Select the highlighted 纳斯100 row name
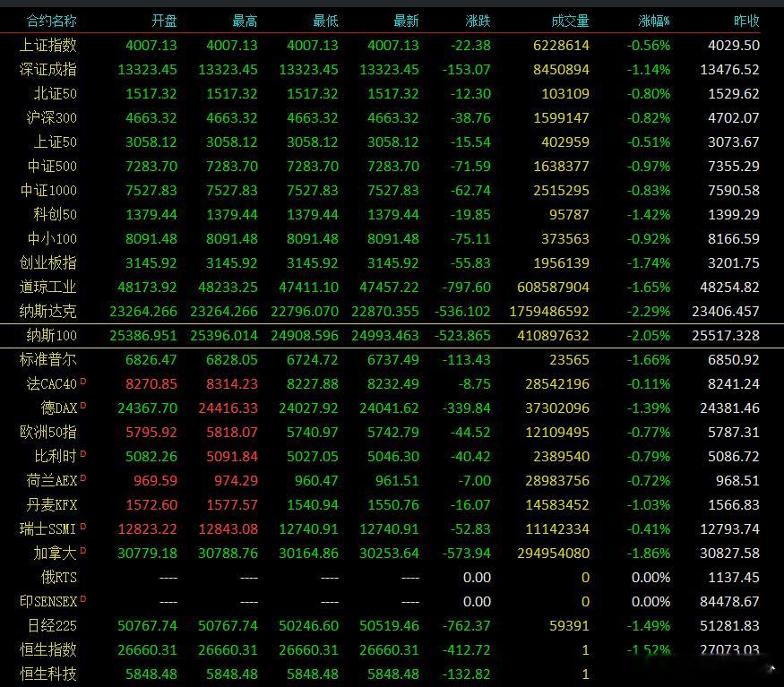Viewport: 784px width, 687px height. 51,336
